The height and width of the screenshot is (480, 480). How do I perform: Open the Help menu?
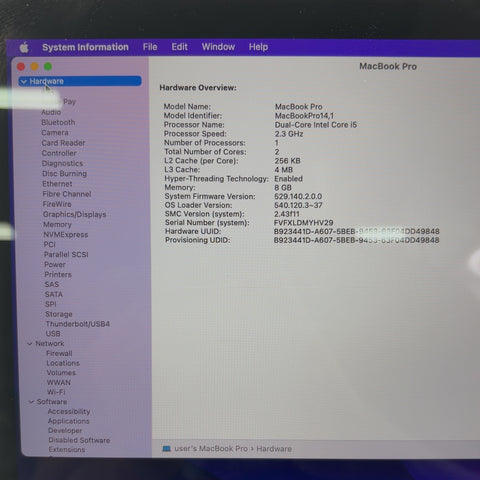click(258, 47)
